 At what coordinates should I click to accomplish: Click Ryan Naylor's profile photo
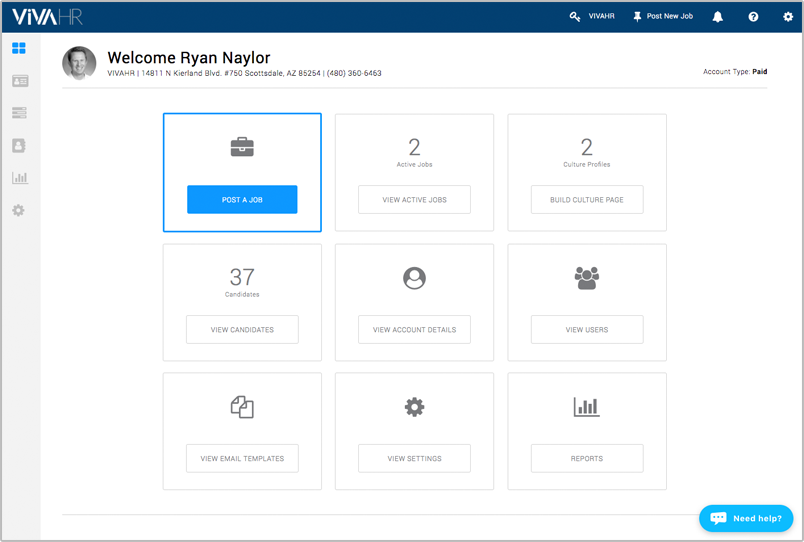click(79, 63)
